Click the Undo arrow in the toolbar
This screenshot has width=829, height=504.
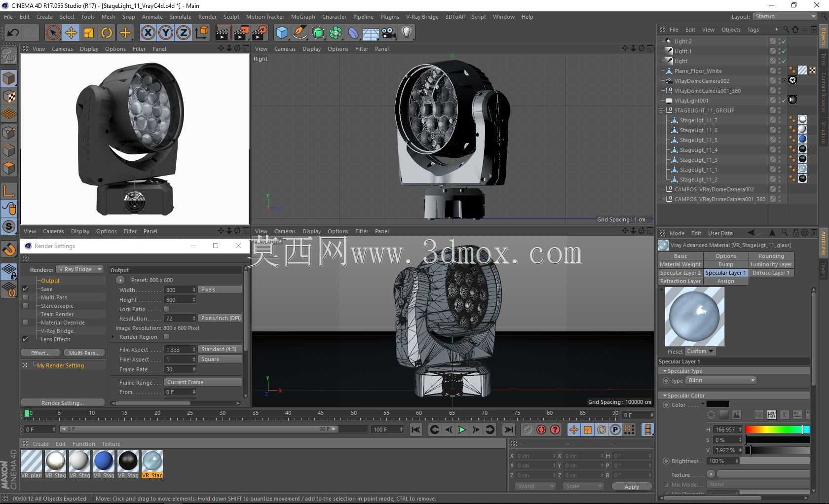tap(13, 33)
